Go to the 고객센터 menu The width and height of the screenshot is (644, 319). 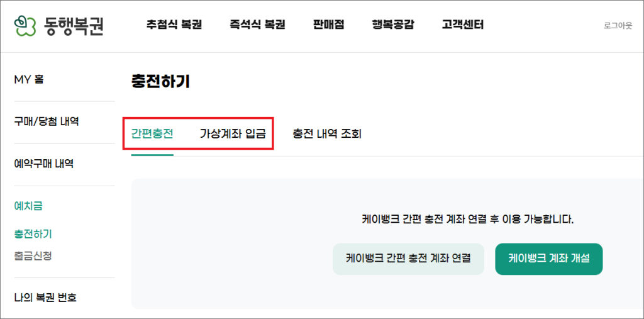pyautogui.click(x=462, y=25)
